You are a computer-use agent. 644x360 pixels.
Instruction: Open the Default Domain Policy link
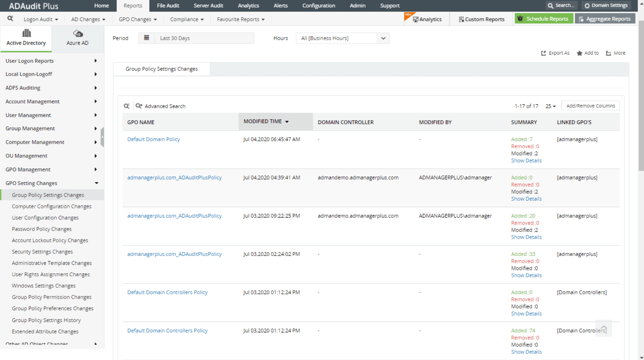tap(154, 139)
